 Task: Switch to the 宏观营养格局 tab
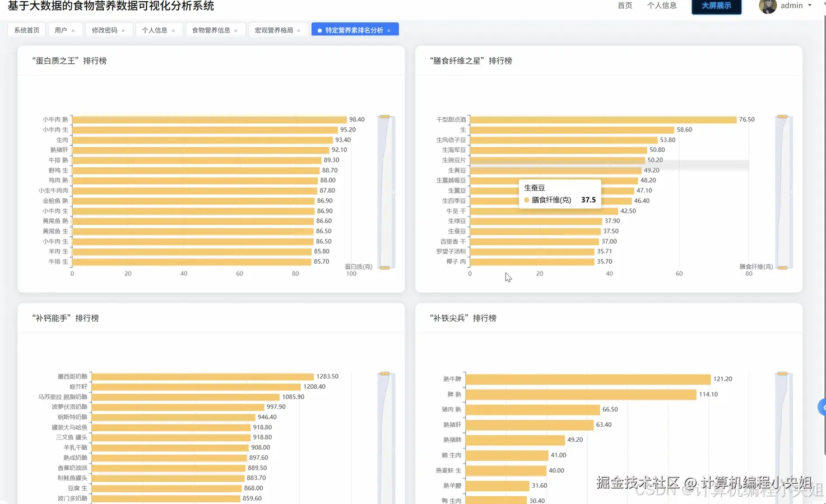click(275, 30)
